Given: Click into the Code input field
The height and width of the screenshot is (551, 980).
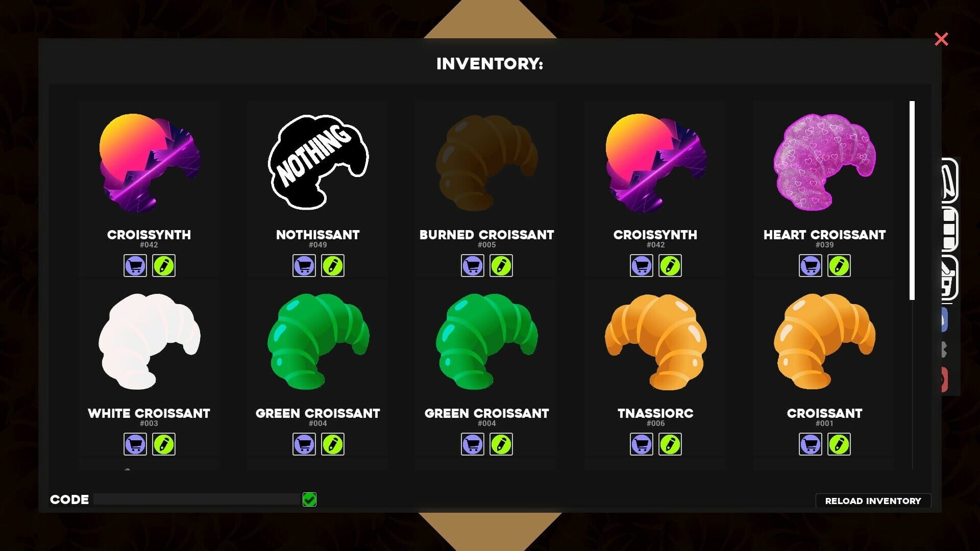Looking at the screenshot, I should 197,499.
